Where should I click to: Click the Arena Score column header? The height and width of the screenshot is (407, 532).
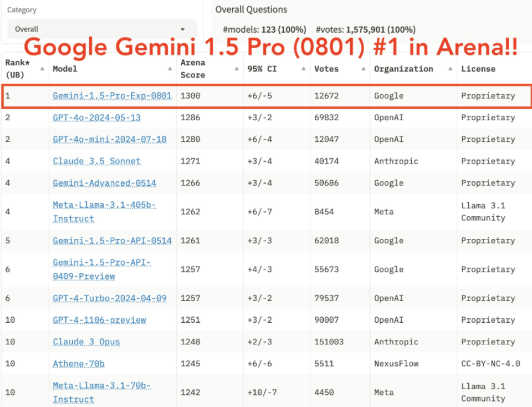pos(193,69)
